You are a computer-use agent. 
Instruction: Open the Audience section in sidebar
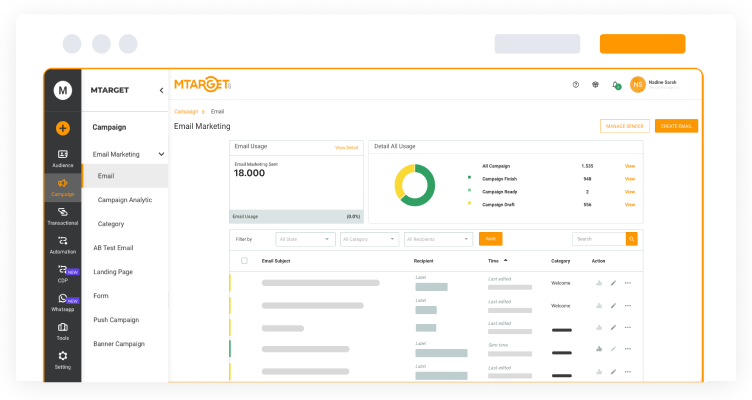pyautogui.click(x=63, y=157)
